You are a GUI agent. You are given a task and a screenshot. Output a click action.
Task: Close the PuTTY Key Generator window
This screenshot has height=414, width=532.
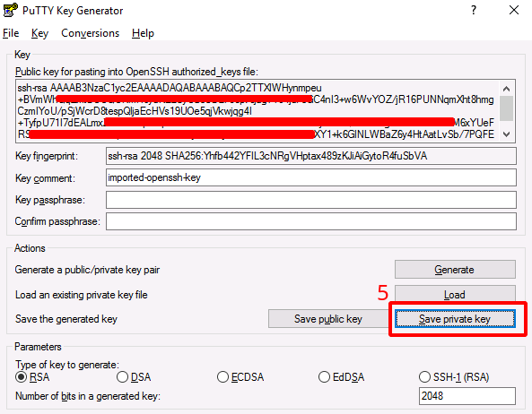coord(514,10)
